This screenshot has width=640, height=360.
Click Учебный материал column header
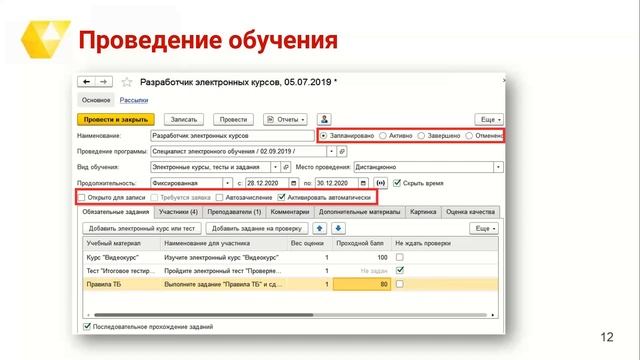point(122,243)
